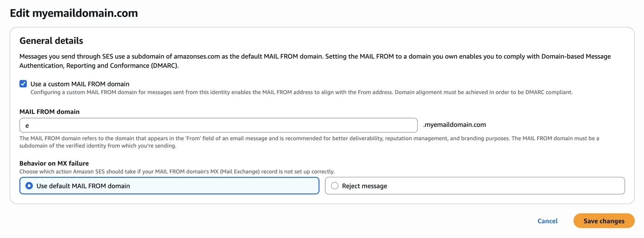
Task: Click the Behavior on MX failure label
Action: point(54,163)
